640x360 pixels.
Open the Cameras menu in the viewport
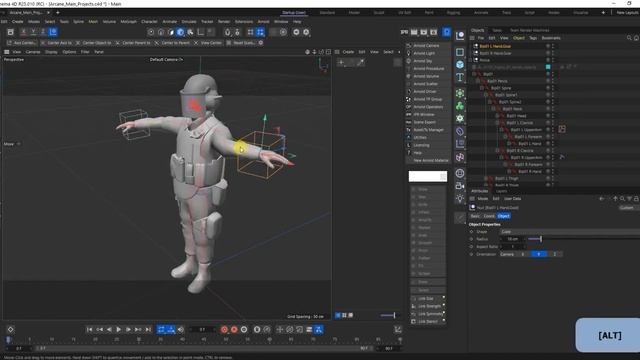tap(33, 52)
